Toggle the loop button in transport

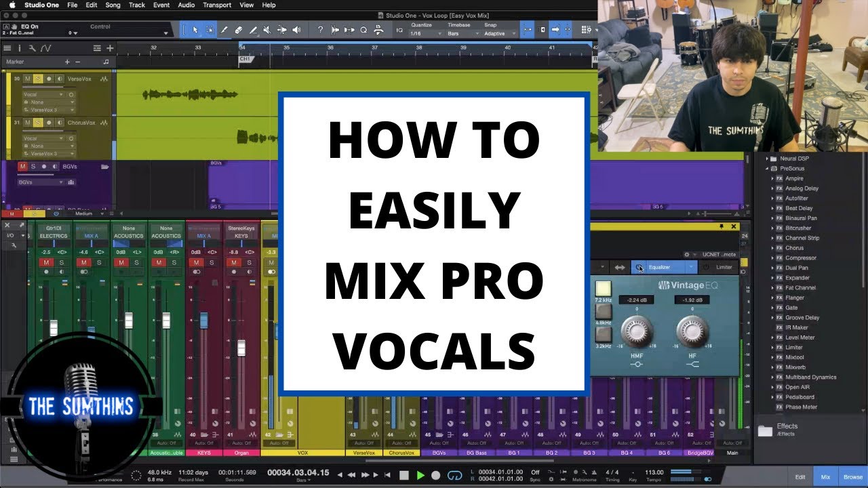pos(455,475)
